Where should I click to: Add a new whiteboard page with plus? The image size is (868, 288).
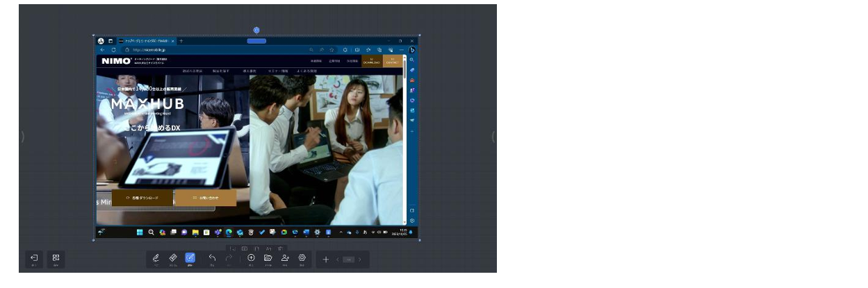(x=326, y=260)
